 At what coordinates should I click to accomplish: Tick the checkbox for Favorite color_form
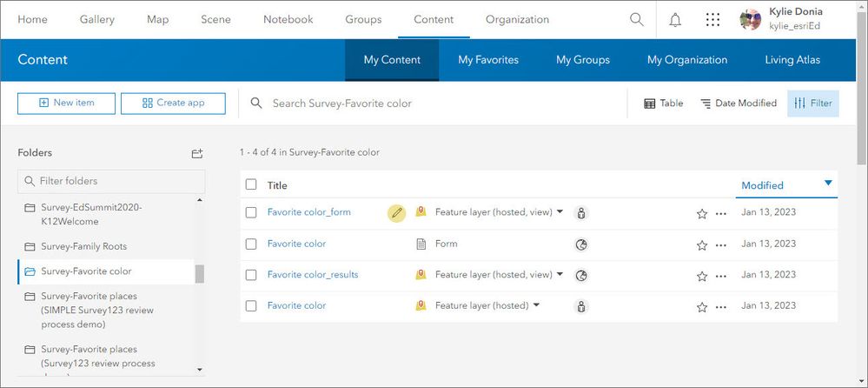pos(251,212)
